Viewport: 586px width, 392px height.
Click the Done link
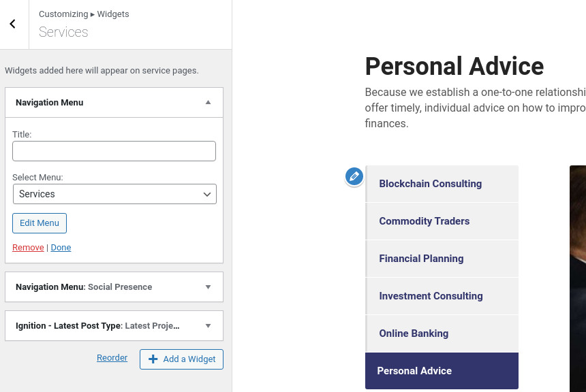click(61, 248)
